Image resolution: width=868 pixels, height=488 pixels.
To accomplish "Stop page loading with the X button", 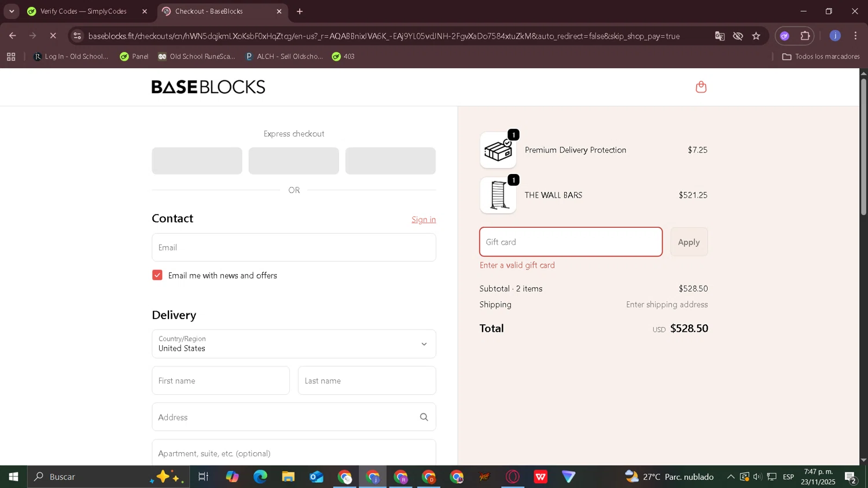I will (x=53, y=36).
